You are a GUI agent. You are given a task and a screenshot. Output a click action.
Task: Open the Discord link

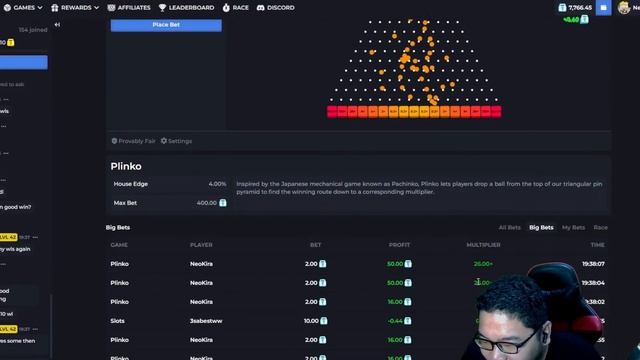pyautogui.click(x=276, y=7)
